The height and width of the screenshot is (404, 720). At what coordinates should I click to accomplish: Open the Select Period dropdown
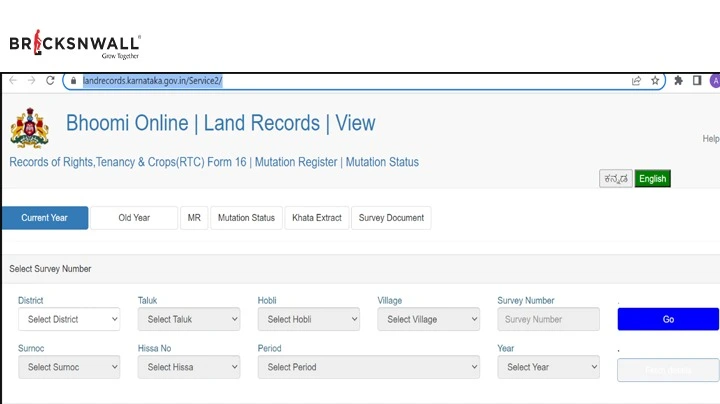pyautogui.click(x=369, y=367)
